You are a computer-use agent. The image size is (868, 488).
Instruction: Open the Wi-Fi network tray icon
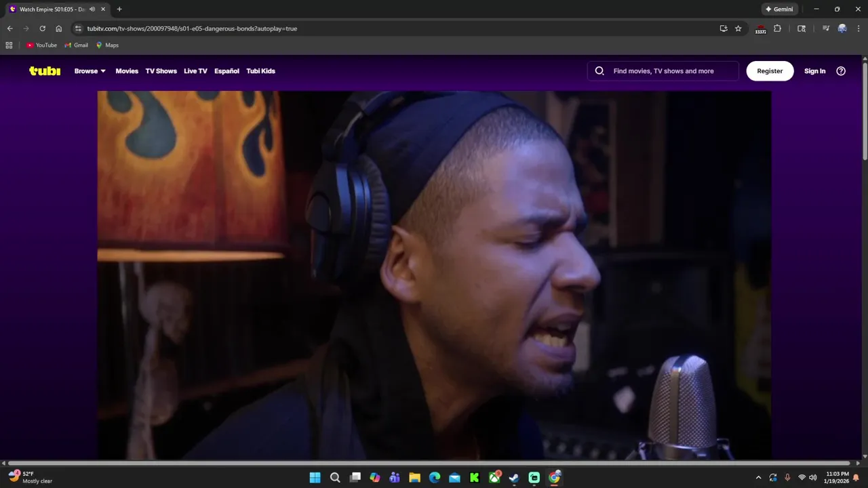[802, 478]
